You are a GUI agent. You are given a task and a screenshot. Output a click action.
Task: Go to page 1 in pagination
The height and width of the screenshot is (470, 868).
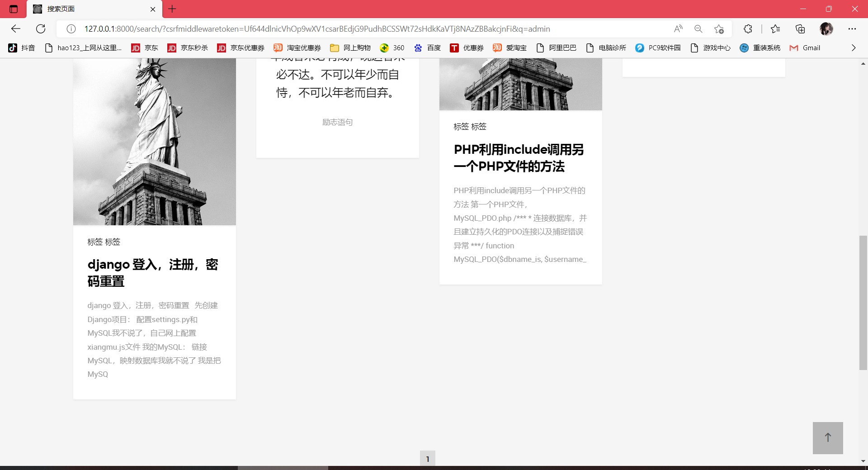428,458
